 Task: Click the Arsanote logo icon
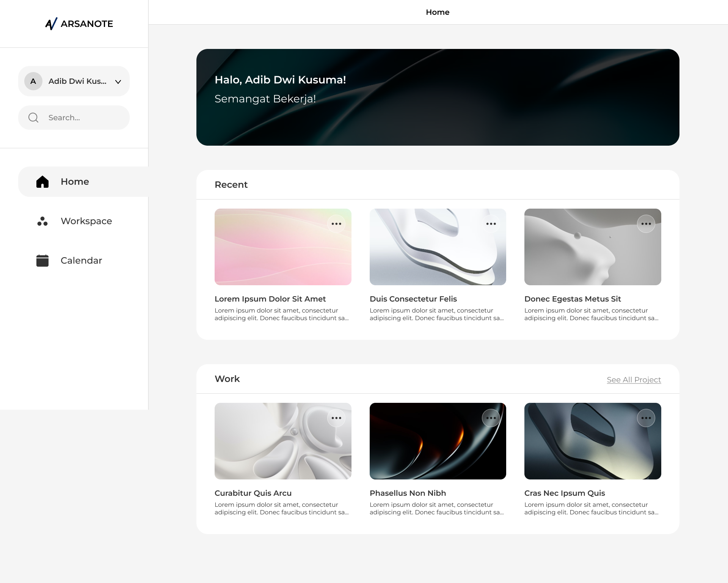(51, 24)
